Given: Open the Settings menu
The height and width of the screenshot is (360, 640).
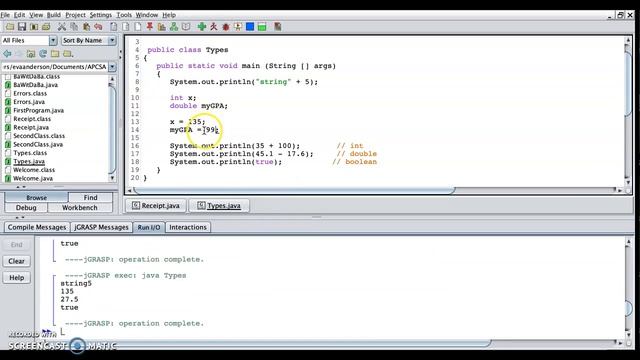Looking at the screenshot, I should click(100, 15).
